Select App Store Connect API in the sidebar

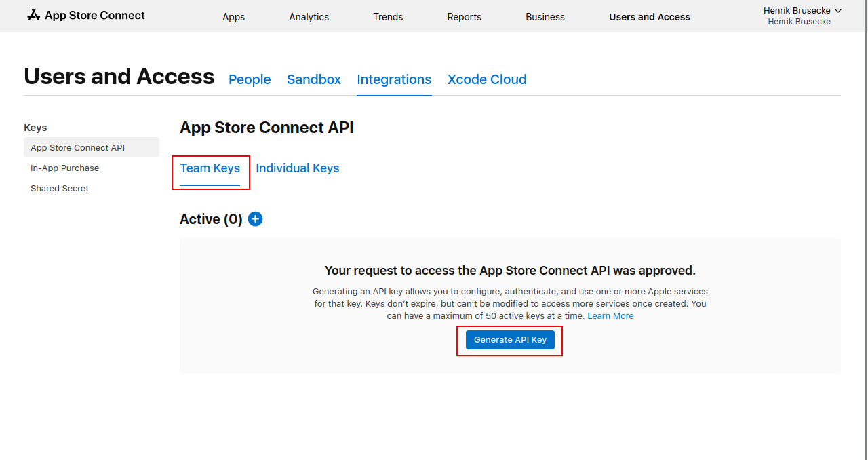[x=92, y=147]
